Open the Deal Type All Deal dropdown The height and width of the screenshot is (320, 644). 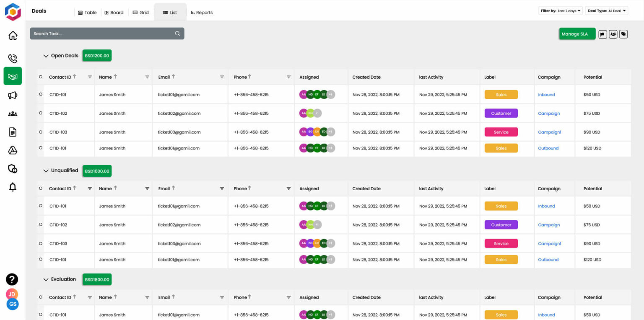coord(607,10)
